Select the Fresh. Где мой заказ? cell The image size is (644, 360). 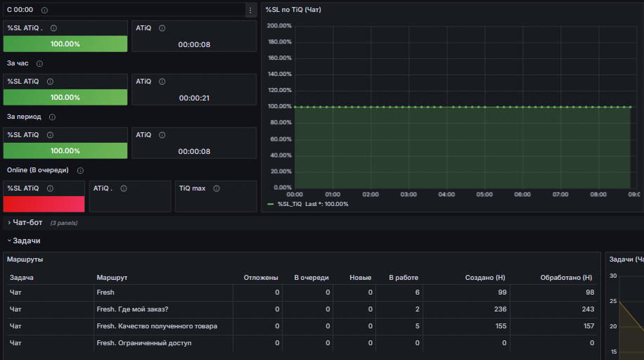tap(163, 309)
